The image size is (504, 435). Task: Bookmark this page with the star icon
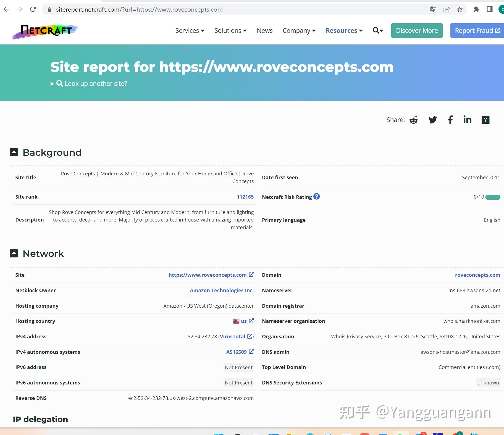460,9
